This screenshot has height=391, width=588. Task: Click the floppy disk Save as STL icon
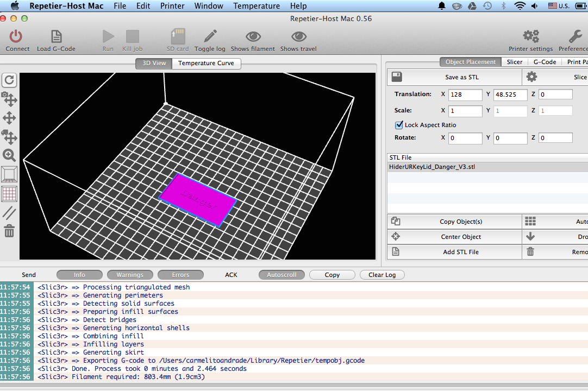click(397, 77)
